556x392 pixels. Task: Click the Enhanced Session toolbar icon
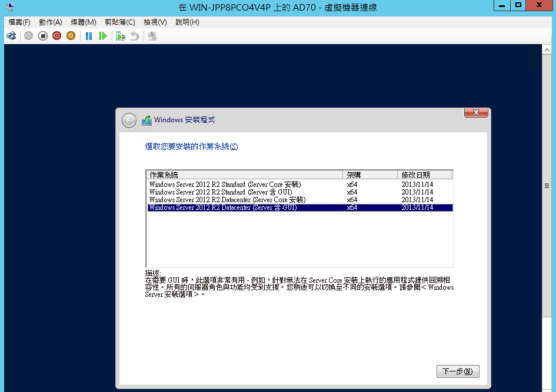[x=152, y=36]
